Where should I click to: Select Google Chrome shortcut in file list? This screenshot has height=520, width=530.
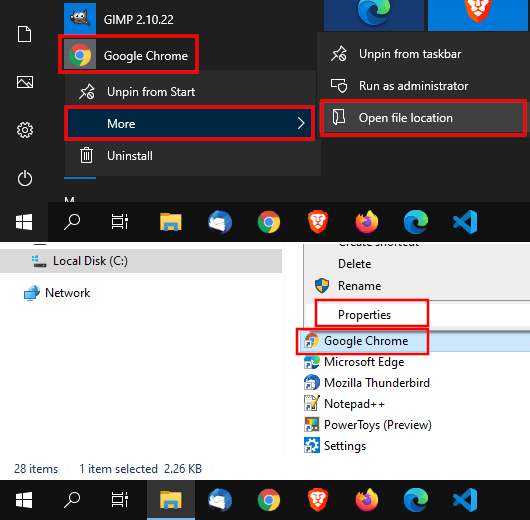coord(366,341)
